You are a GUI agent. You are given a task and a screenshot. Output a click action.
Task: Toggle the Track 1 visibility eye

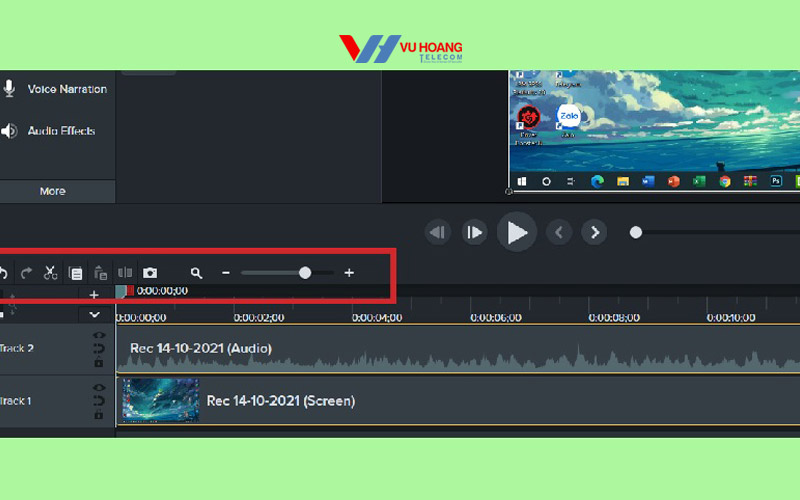tap(99, 388)
